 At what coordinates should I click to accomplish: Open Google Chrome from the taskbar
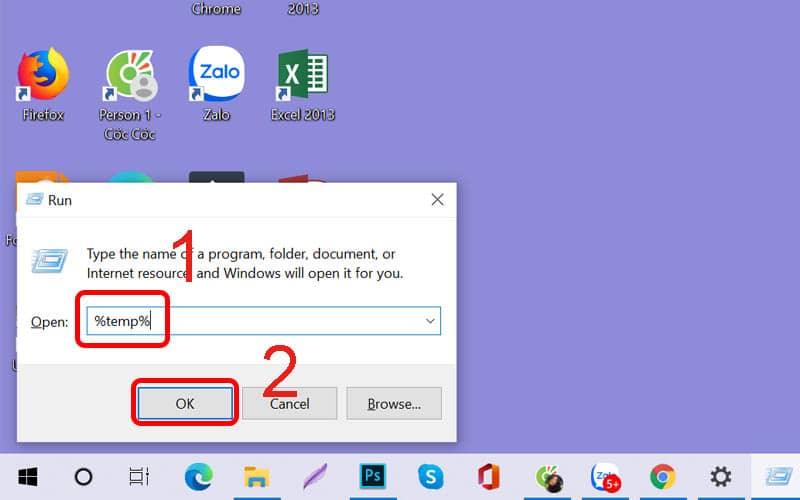662,476
